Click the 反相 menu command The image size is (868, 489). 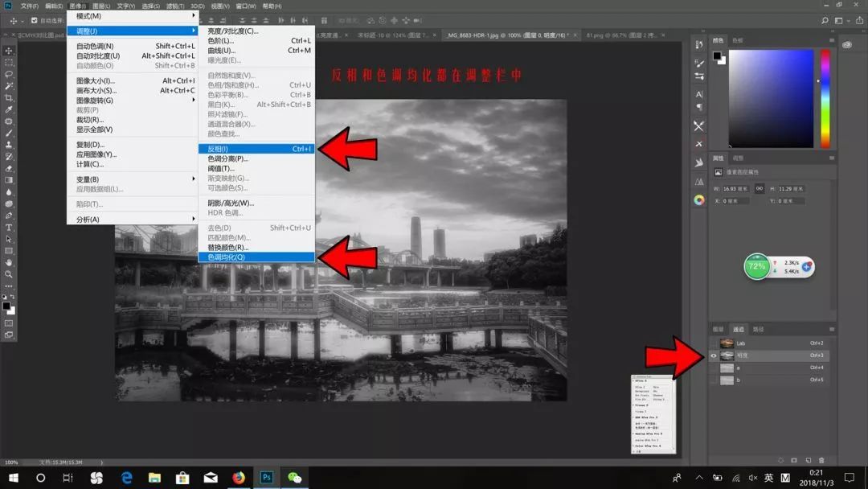[217, 148]
